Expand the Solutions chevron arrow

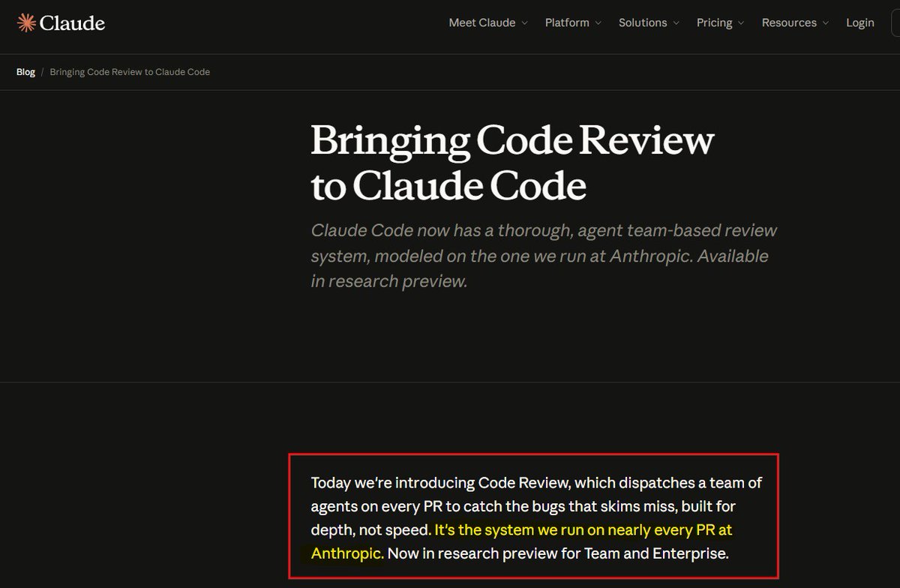676,23
